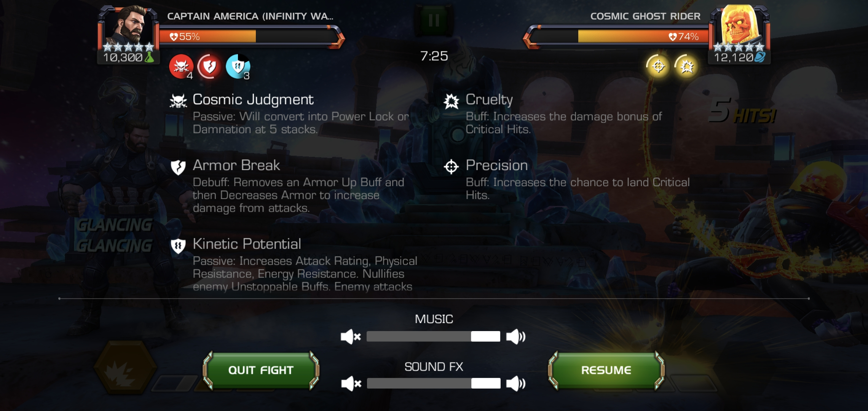Adjust the Sound FX volume slider
This screenshot has width=868, height=411.
434,383
